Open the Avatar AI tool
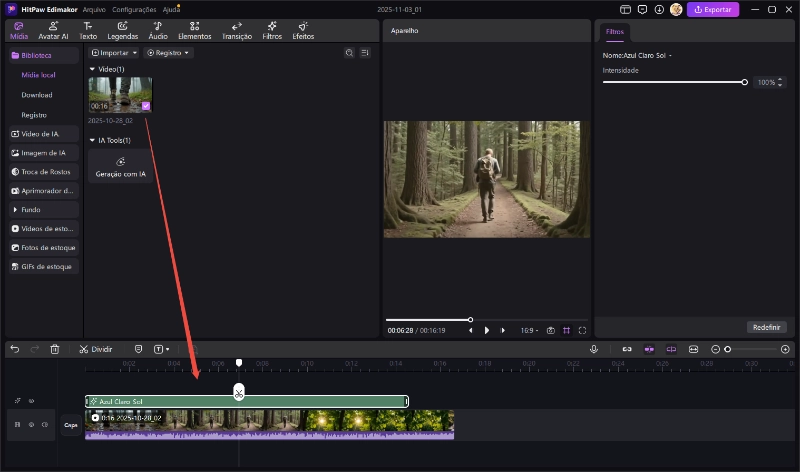 click(x=53, y=30)
